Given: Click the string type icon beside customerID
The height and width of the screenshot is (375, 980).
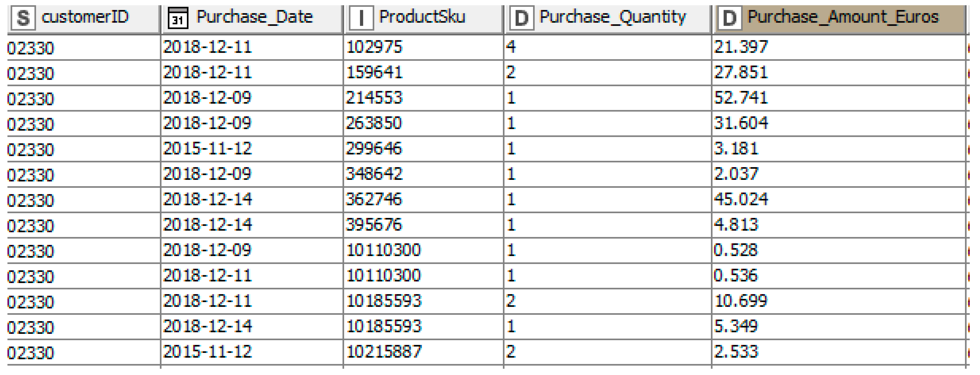Looking at the screenshot, I should tap(23, 18).
